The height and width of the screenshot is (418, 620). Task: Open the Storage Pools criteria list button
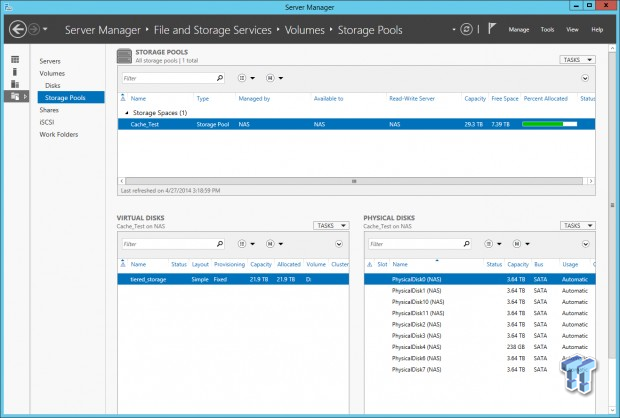pyautogui.click(x=246, y=78)
